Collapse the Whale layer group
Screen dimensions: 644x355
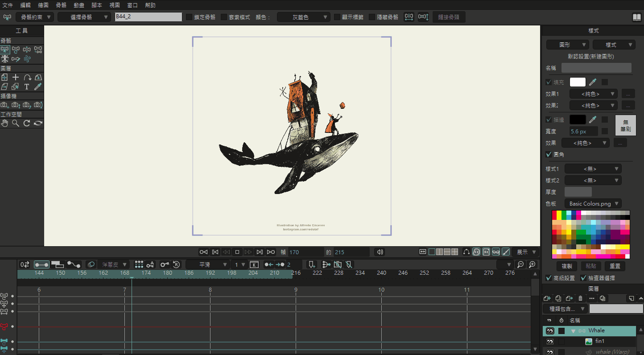(x=573, y=331)
